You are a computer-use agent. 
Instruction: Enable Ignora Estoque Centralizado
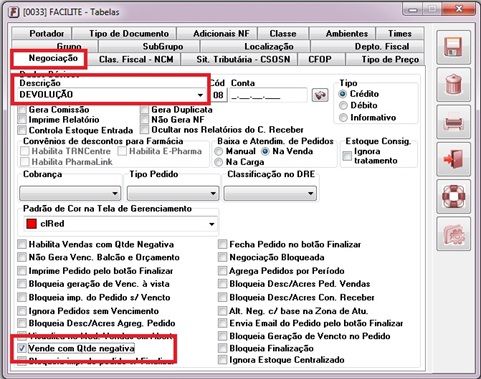(222, 360)
